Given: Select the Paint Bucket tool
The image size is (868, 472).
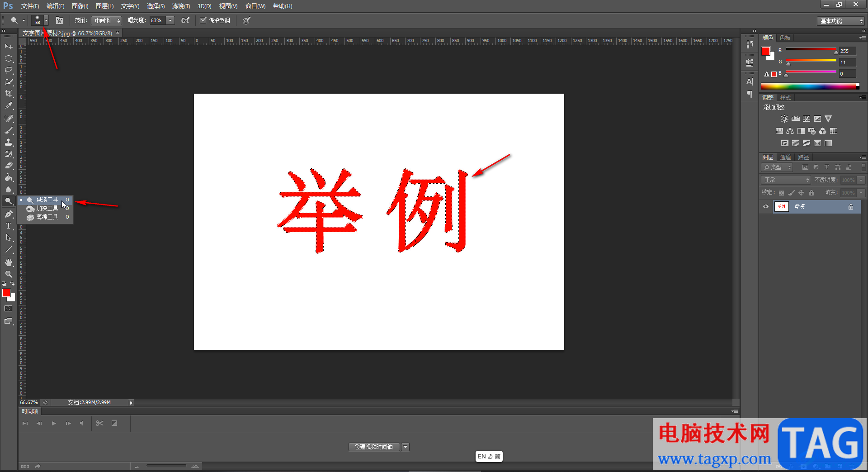Looking at the screenshot, I should click(9, 177).
